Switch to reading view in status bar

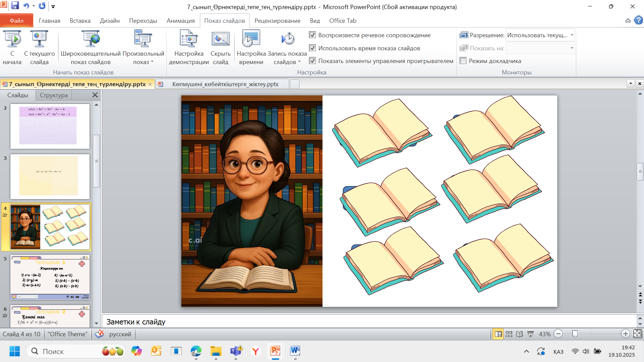(519, 334)
